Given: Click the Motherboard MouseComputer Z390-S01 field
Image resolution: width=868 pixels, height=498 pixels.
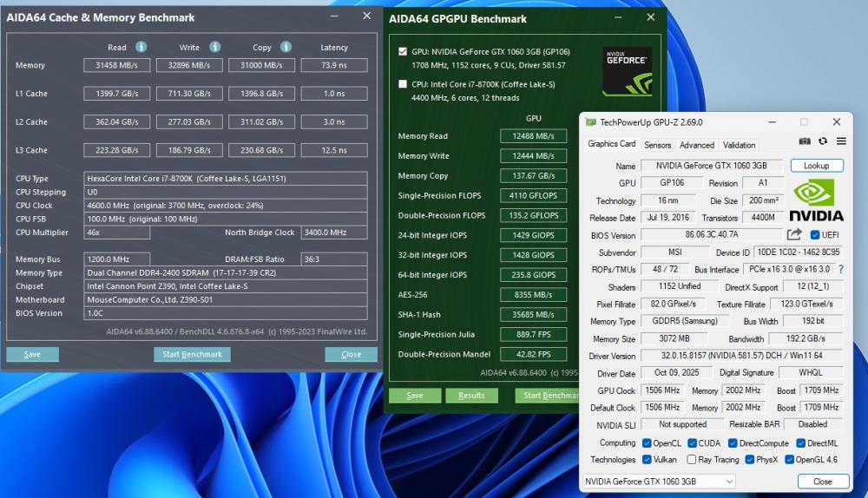Looking at the screenshot, I should pos(226,300).
